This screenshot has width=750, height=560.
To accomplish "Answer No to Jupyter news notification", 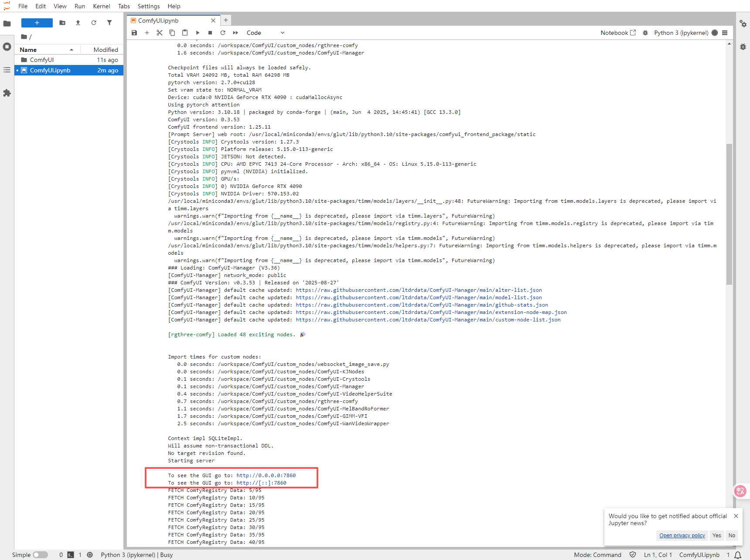I will [732, 536].
